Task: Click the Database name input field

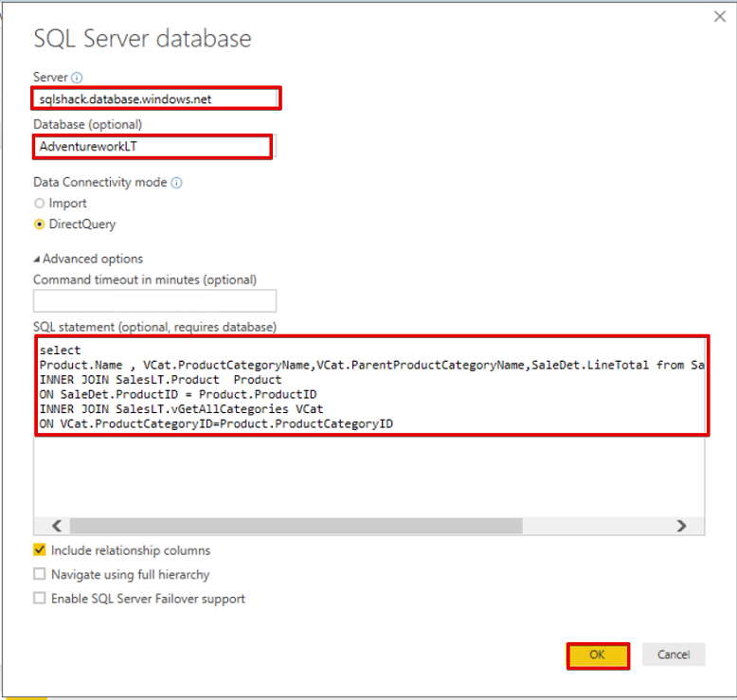Action: tap(152, 147)
